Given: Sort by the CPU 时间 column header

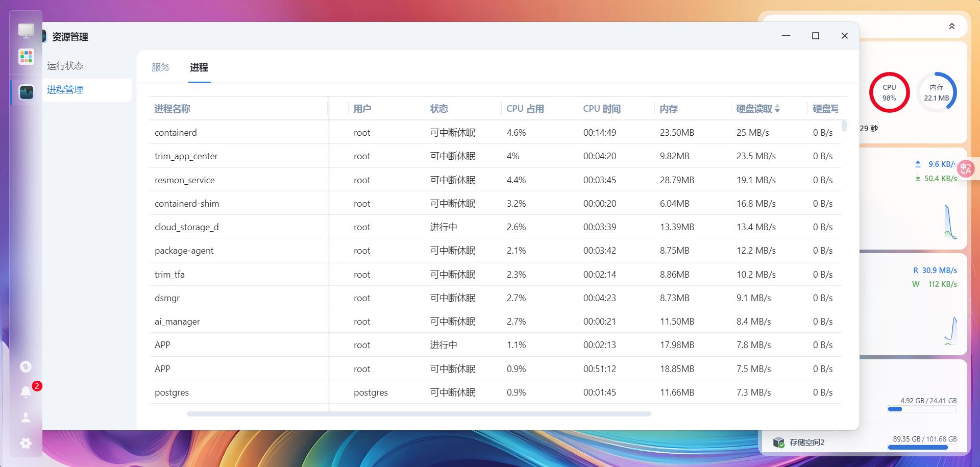Looking at the screenshot, I should click(x=602, y=109).
